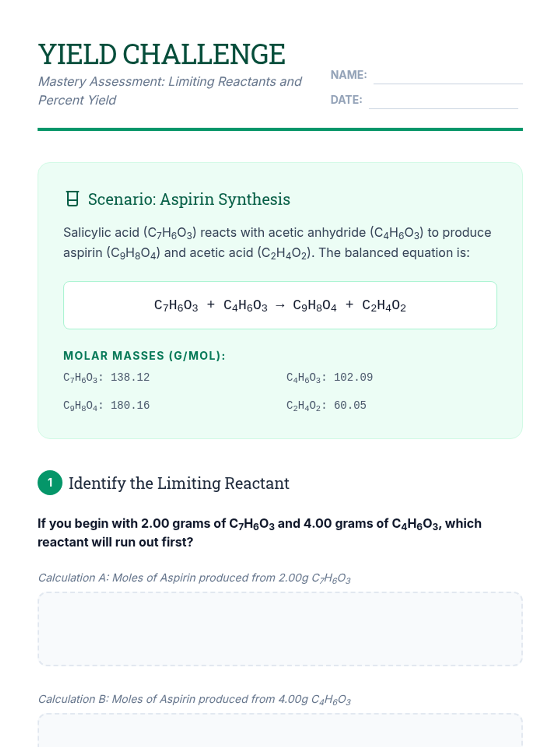Click the MOLAR MASSES (G/MOL) label
The image size is (560, 747).
click(144, 356)
